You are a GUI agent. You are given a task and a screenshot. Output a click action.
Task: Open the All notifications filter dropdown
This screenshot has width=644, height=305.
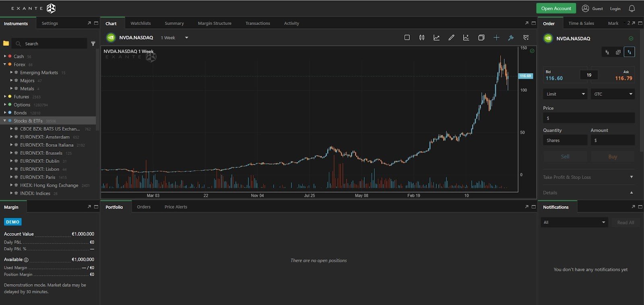point(574,222)
